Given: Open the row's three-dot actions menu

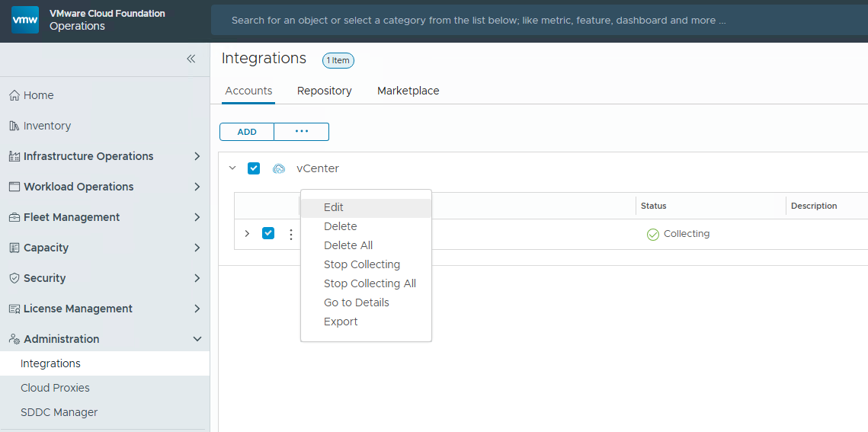Looking at the screenshot, I should [290, 234].
